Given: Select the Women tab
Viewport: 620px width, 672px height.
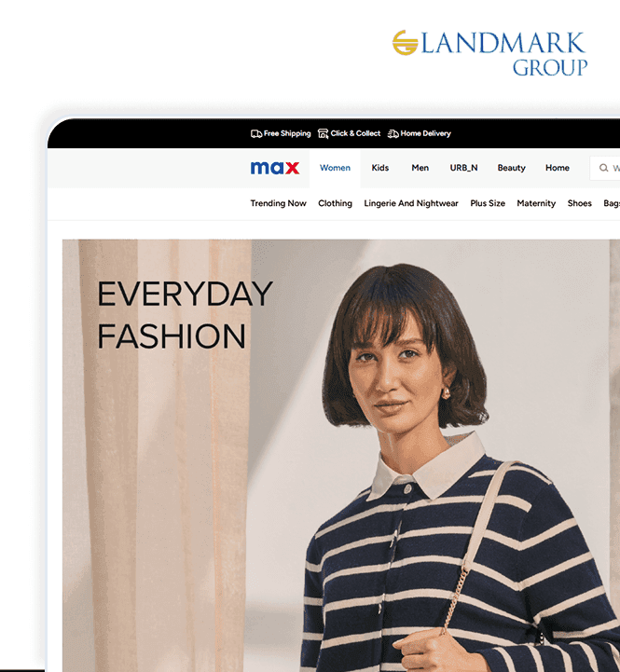Looking at the screenshot, I should click(x=335, y=168).
